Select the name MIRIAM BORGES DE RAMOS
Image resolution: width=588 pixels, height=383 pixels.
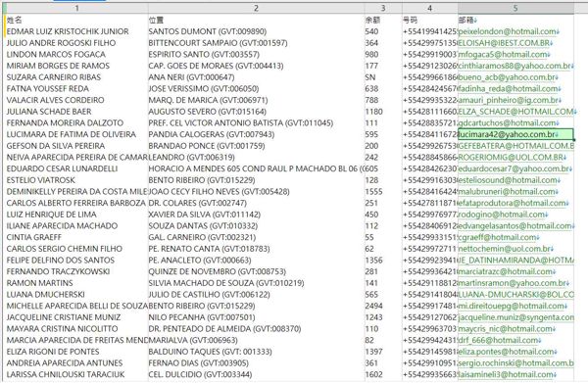point(58,66)
